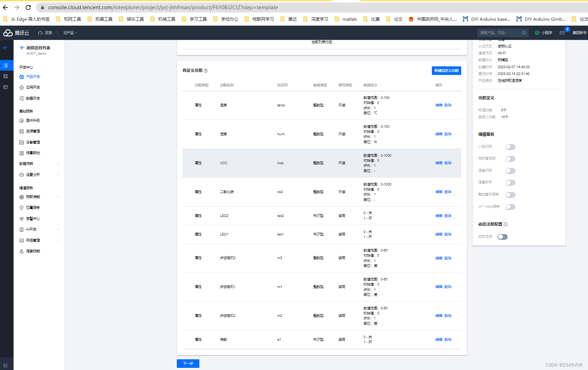Click the AI开发 icon in sidebar
The image size is (588, 370).
click(x=21, y=229)
